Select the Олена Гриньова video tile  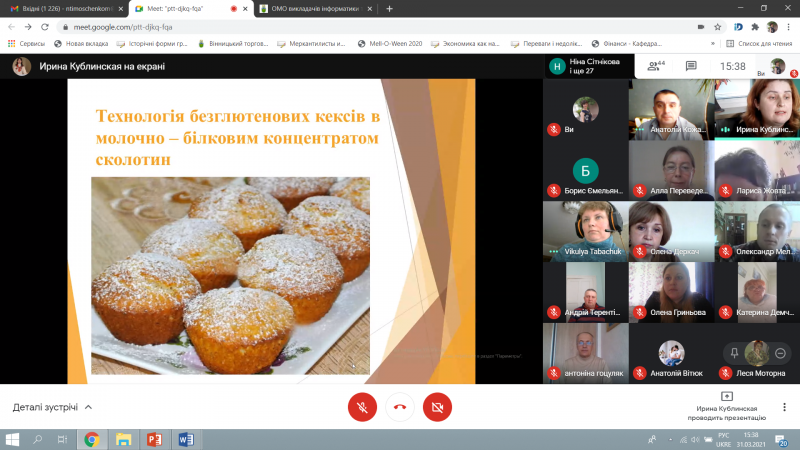671,292
